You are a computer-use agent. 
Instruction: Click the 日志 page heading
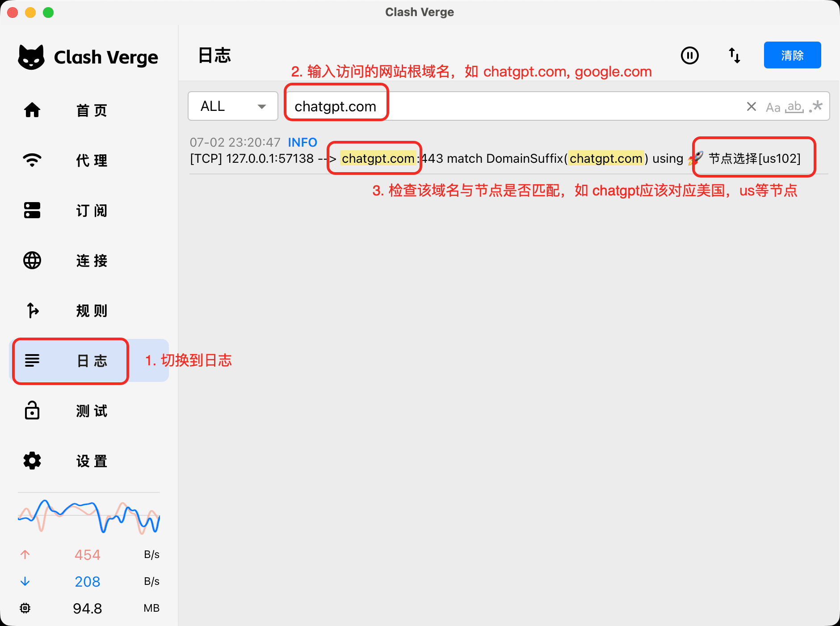click(214, 55)
